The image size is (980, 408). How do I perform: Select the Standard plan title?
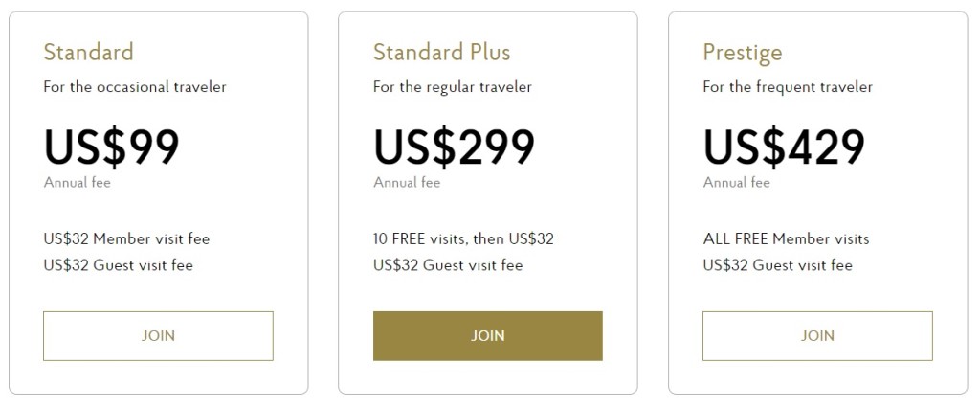(x=88, y=52)
